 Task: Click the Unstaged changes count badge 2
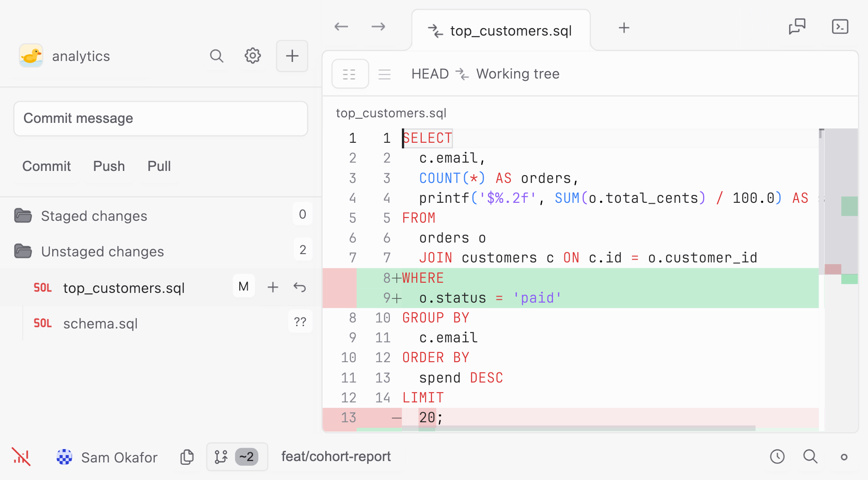click(303, 249)
